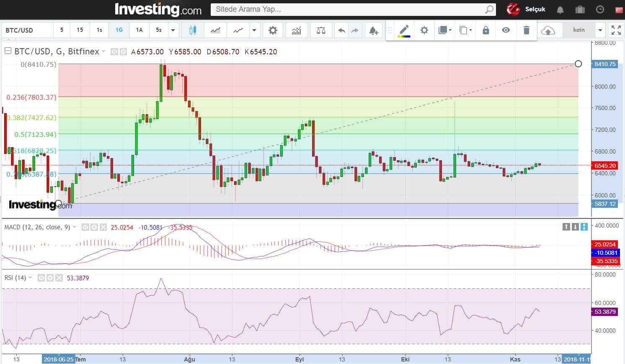Viewport: 625px width, 364px height.
Task: Select the 15 minute interval
Action: (80, 30)
